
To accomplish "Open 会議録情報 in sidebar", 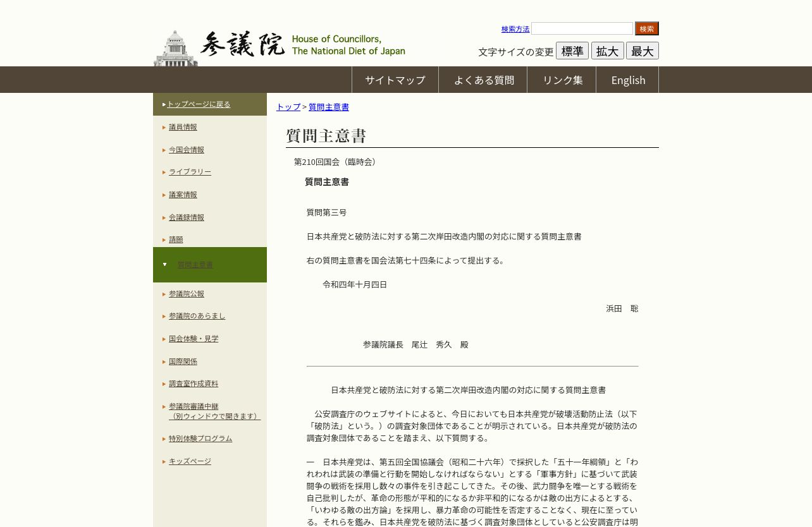I will (187, 217).
